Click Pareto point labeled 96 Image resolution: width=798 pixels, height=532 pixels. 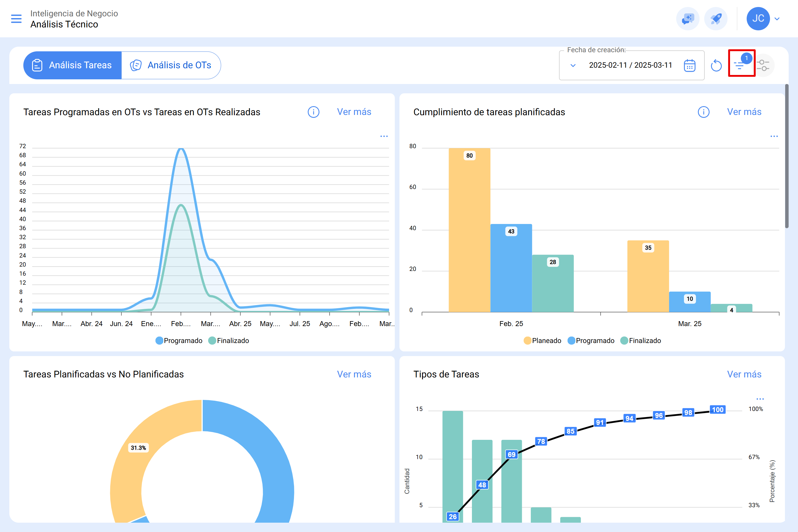pos(659,415)
